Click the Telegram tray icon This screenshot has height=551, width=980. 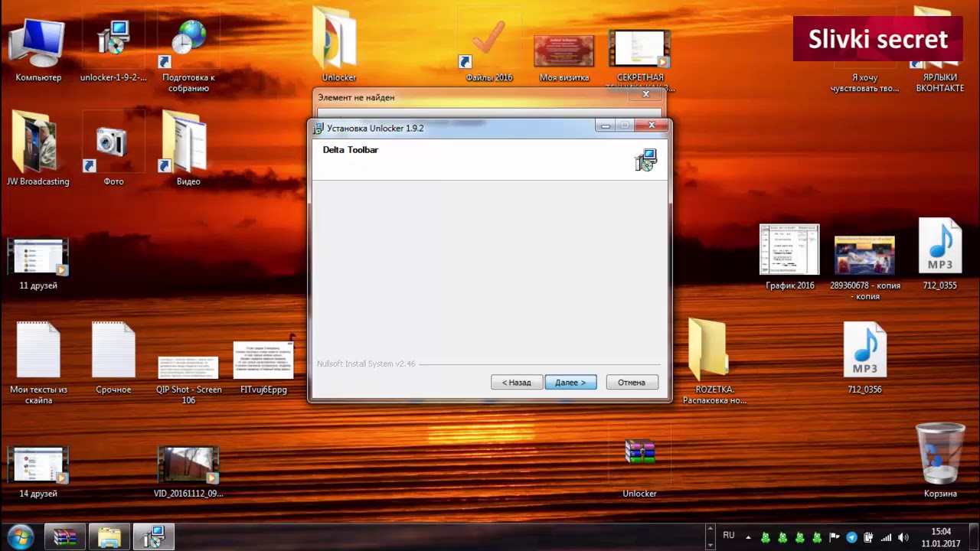(x=851, y=537)
